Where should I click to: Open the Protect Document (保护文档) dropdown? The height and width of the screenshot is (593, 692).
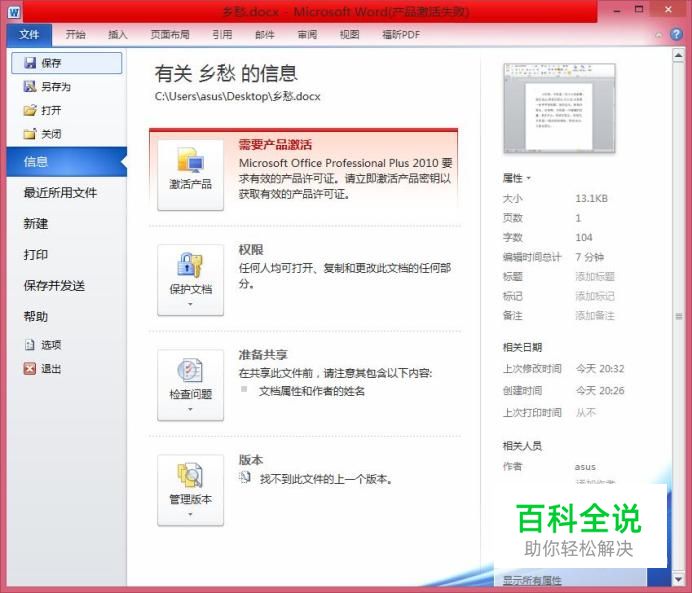[x=191, y=280]
